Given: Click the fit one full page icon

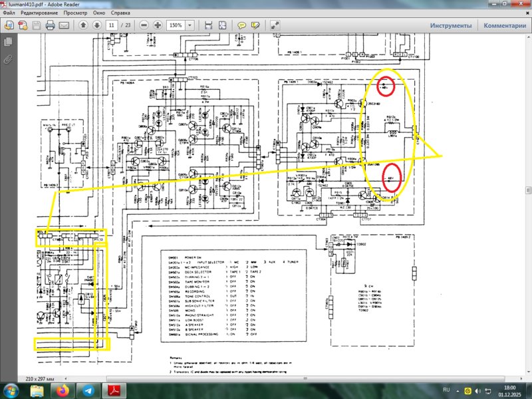Looking at the screenshot, I should [223, 25].
